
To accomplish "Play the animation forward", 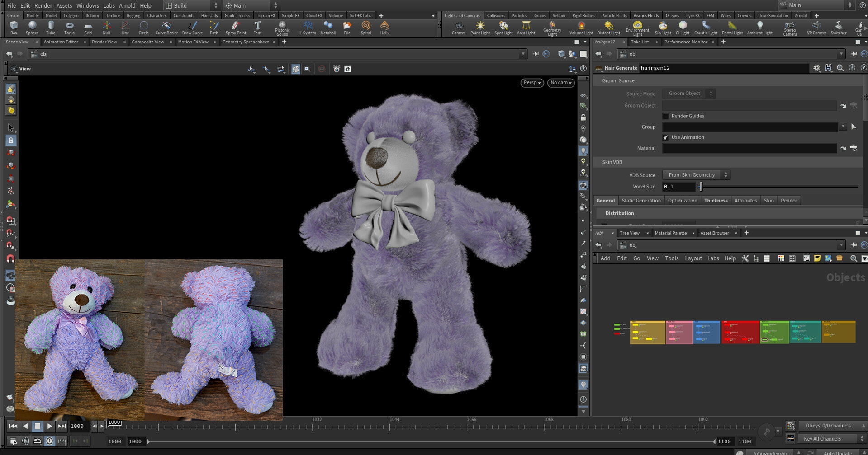I will [50, 426].
